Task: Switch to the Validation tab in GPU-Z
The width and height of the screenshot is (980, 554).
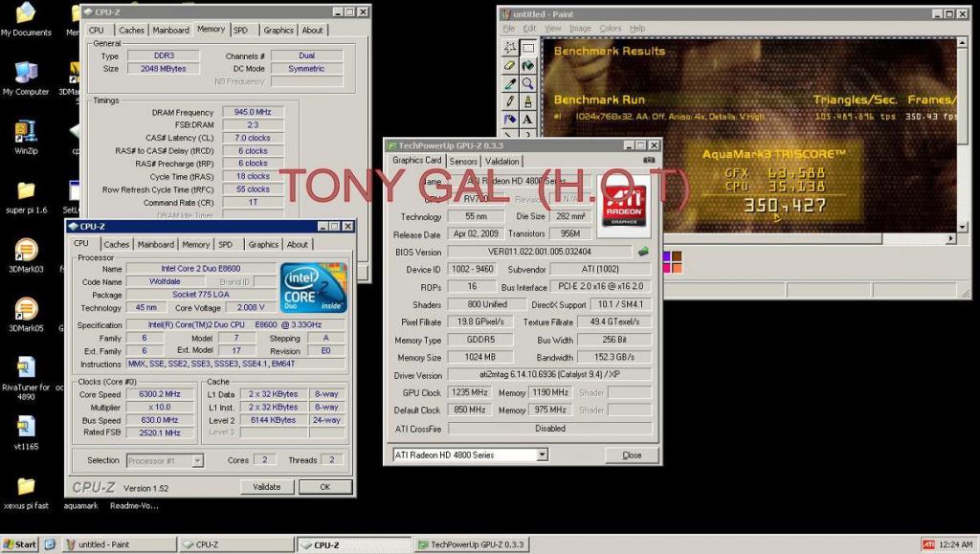Action: [501, 161]
